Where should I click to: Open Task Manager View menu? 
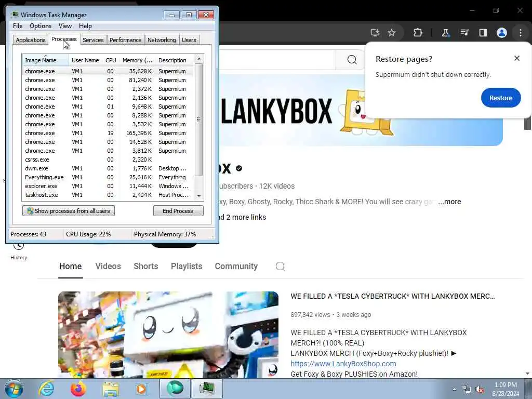point(65,26)
